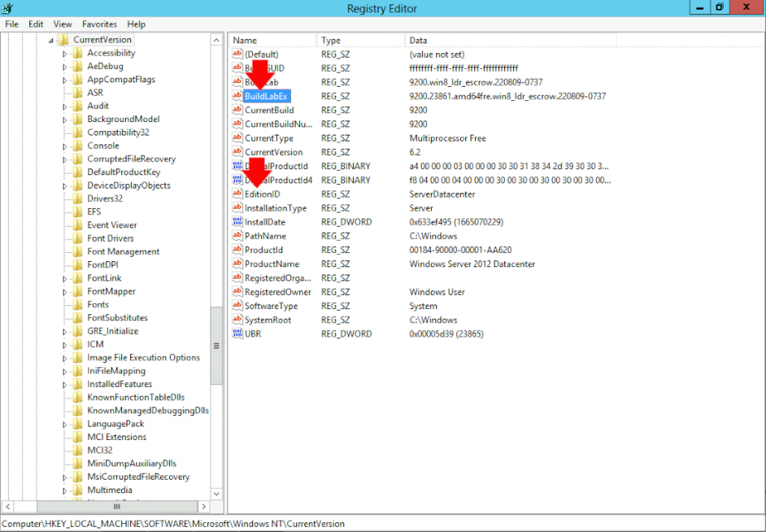Click the tree panel vertical scrollbar

tap(216, 344)
